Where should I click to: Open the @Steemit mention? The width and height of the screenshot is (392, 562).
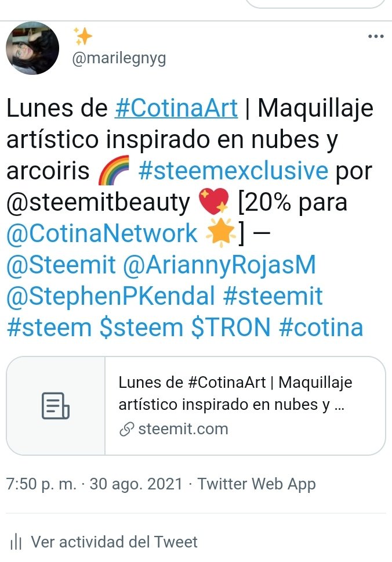[x=61, y=265]
